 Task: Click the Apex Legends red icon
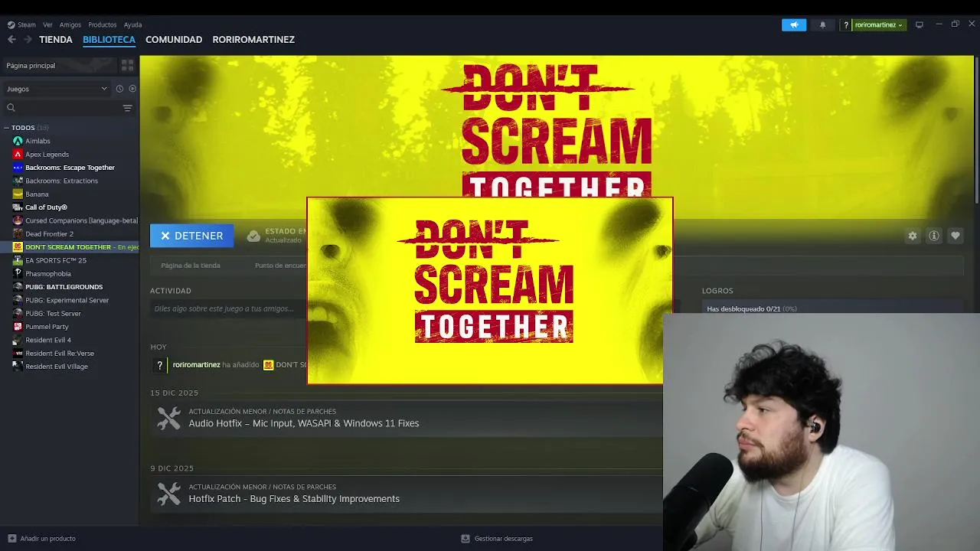click(x=18, y=154)
